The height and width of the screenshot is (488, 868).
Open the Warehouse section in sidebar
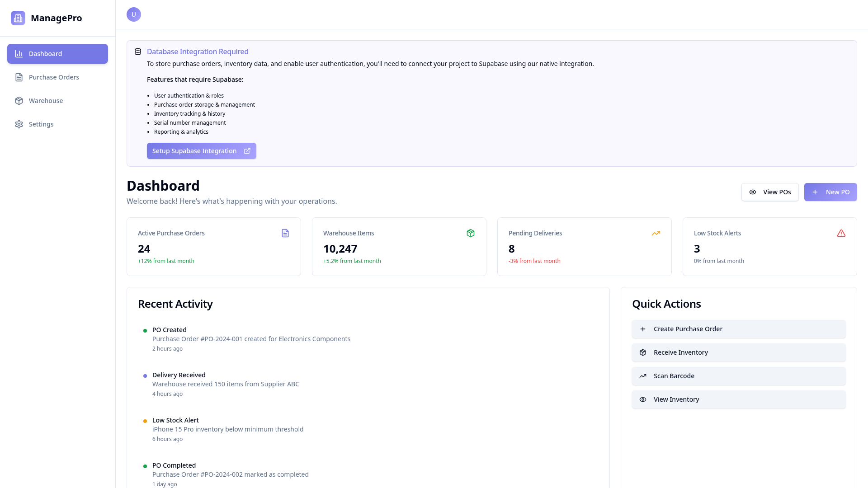tap(57, 101)
